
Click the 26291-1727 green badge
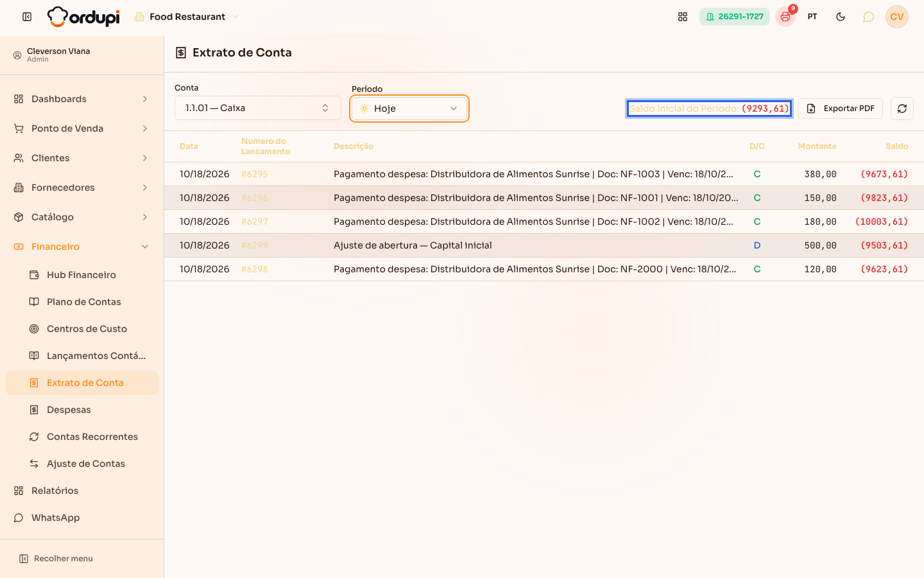coord(735,17)
